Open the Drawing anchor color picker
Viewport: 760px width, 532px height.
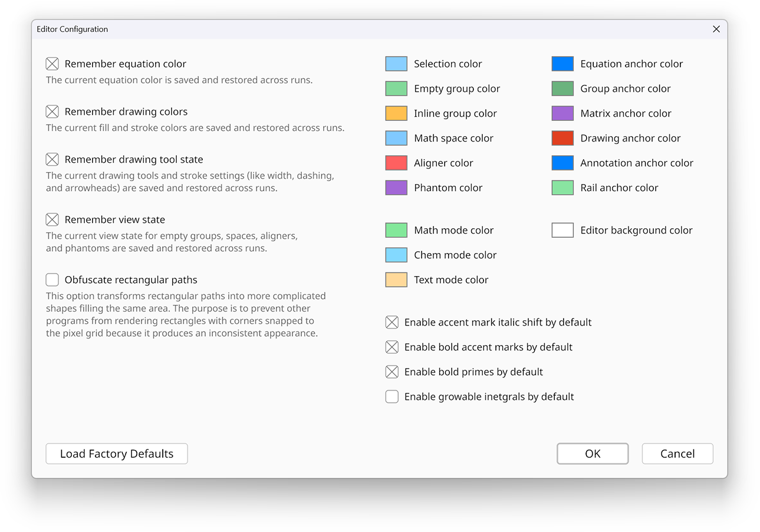[562, 137]
